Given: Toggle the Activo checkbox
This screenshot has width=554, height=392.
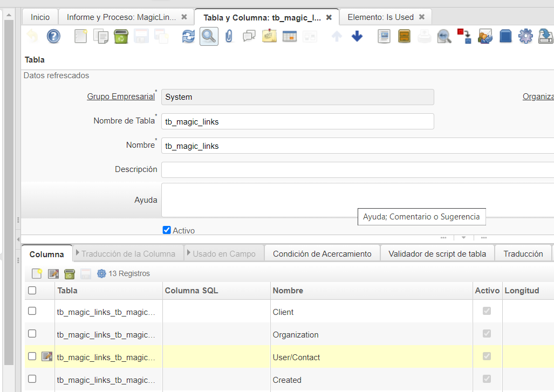Looking at the screenshot, I should click(167, 230).
